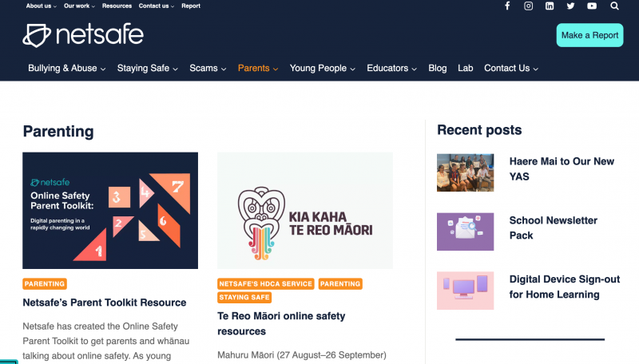
Task: Open Digital Device Sign-out for Home Learning post
Action: (x=565, y=287)
